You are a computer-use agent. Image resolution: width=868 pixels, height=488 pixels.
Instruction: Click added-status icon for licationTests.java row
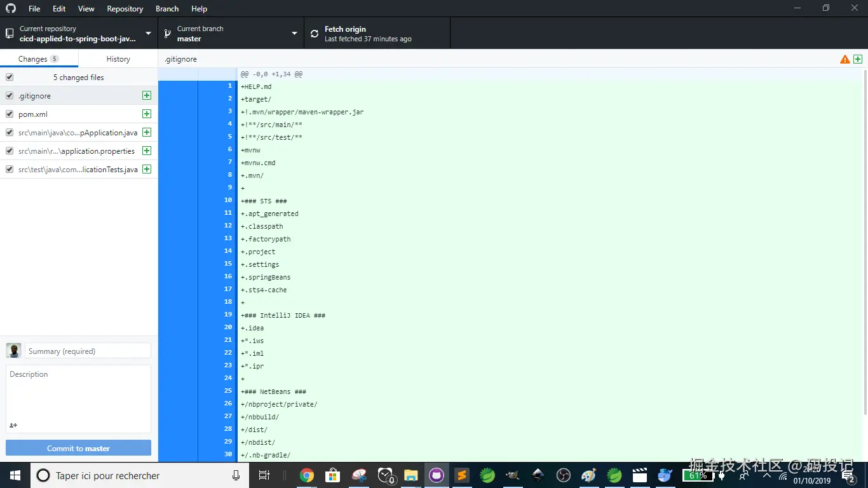pos(147,169)
